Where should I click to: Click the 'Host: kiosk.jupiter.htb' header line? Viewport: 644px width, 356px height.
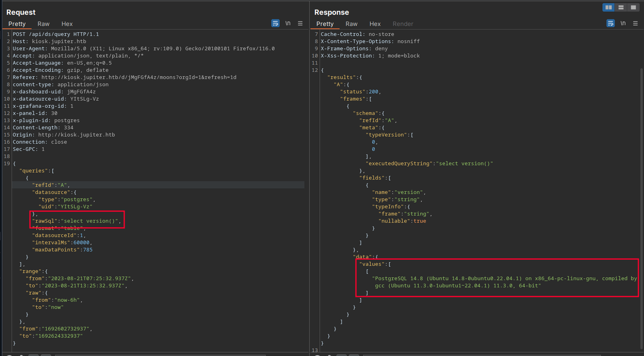(49, 41)
